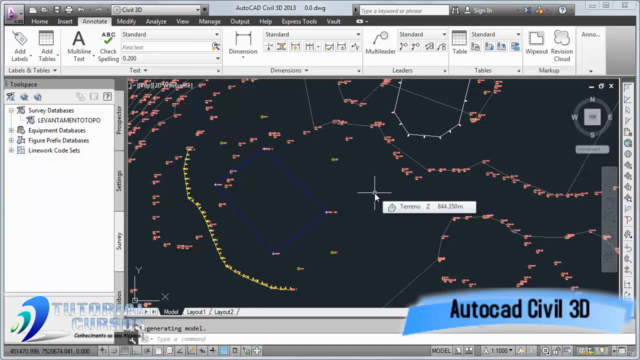Open the Home ribbon tab
The width and height of the screenshot is (640, 360).
pyautogui.click(x=40, y=21)
